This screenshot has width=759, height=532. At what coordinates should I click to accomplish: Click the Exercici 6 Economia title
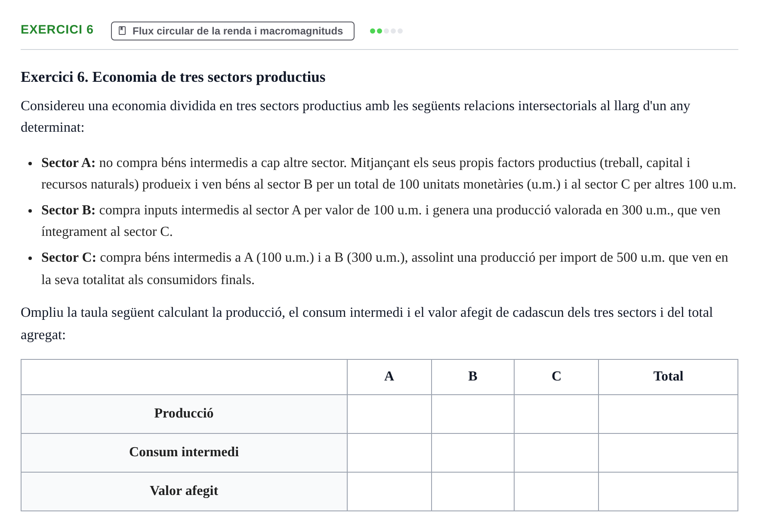coord(173,77)
